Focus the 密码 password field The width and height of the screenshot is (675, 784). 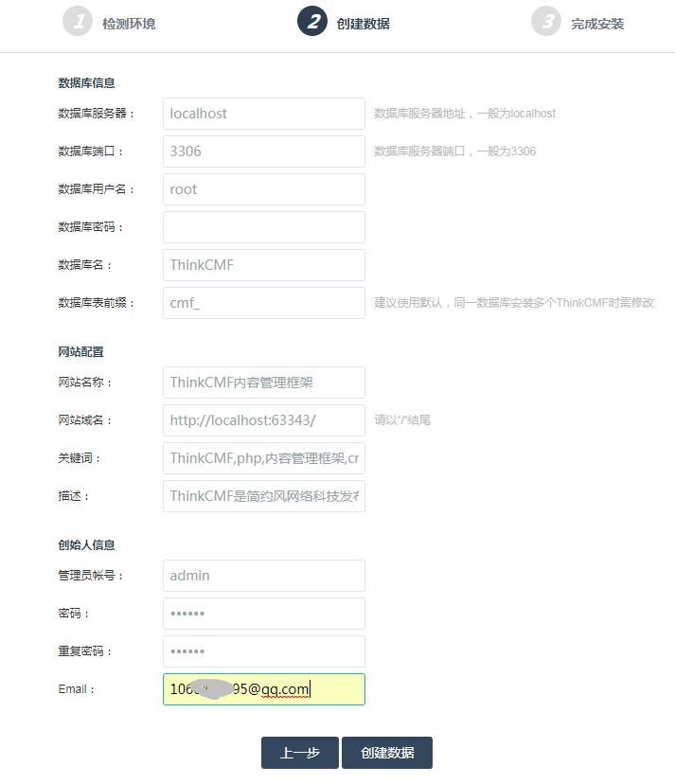pyautogui.click(x=264, y=614)
